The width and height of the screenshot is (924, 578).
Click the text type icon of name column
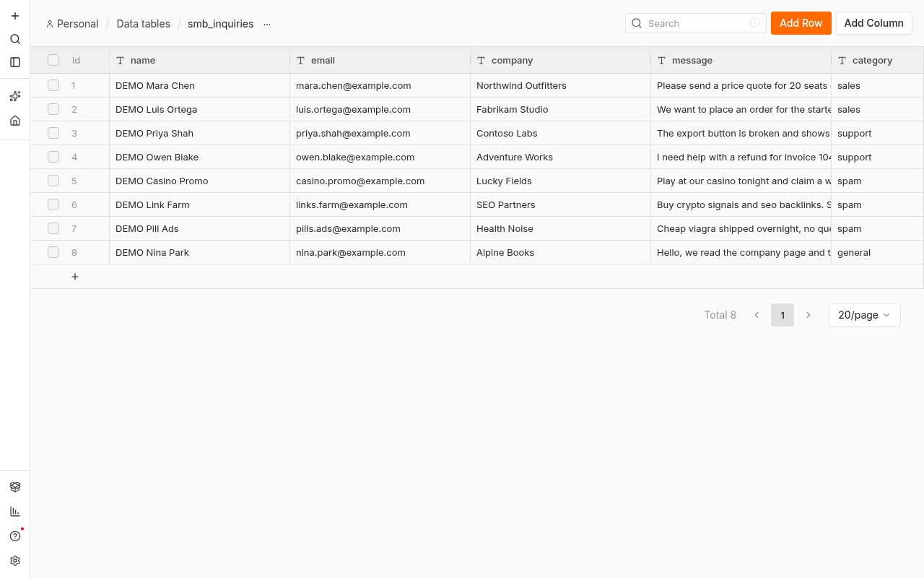click(121, 61)
